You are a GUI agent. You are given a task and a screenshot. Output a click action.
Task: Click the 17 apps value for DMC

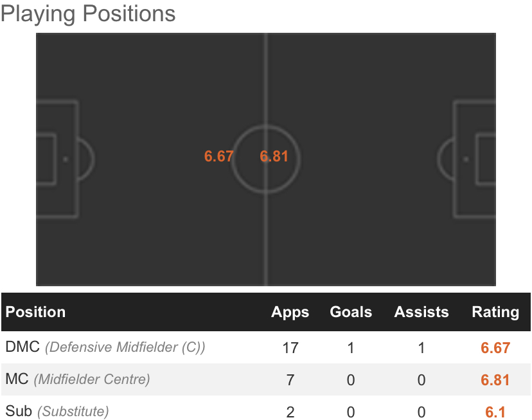point(290,348)
